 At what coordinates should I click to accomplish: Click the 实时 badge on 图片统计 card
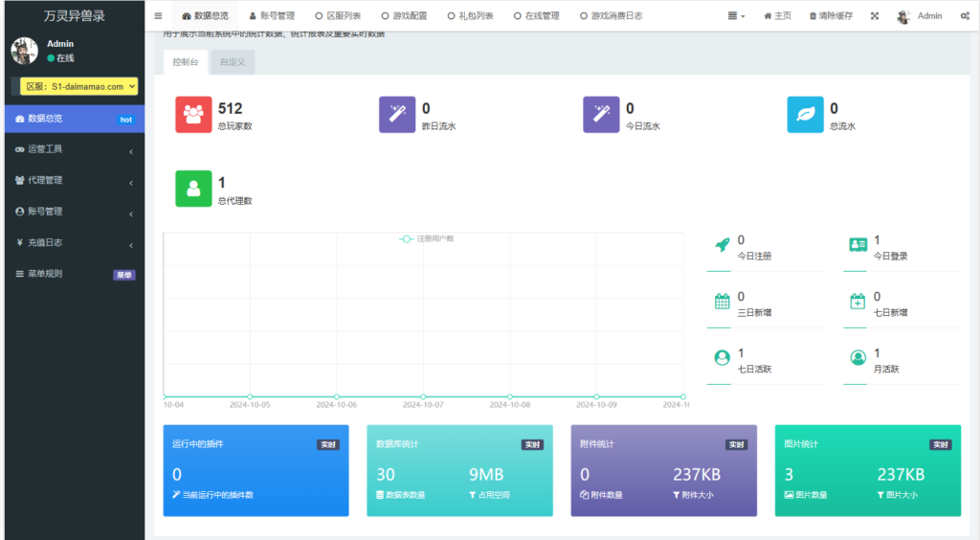pos(941,445)
